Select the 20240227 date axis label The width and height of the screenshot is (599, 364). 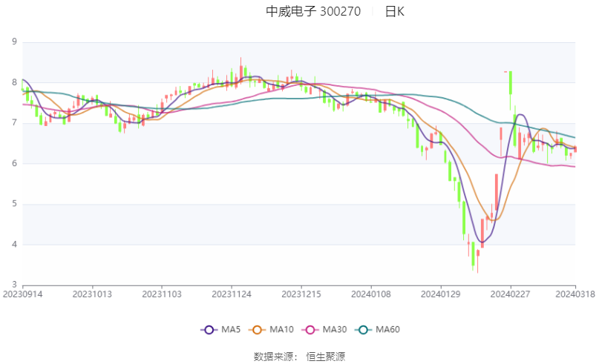511,294
